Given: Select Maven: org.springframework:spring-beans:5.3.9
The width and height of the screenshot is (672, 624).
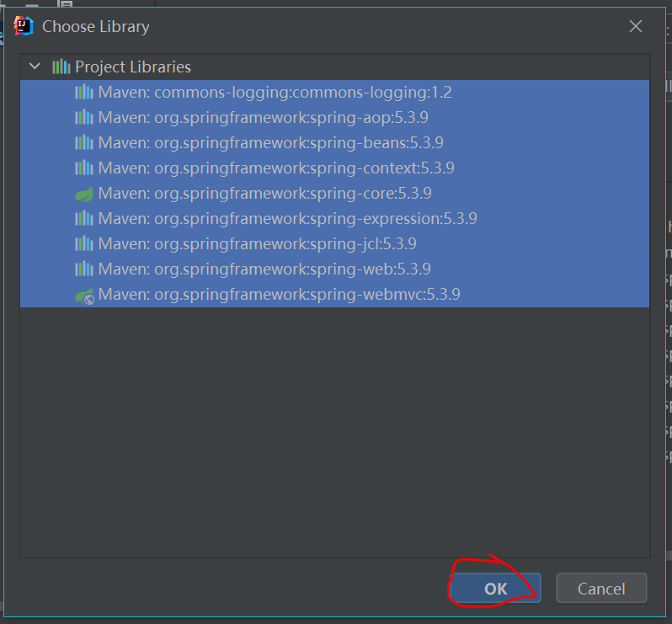Looking at the screenshot, I should click(334, 142).
